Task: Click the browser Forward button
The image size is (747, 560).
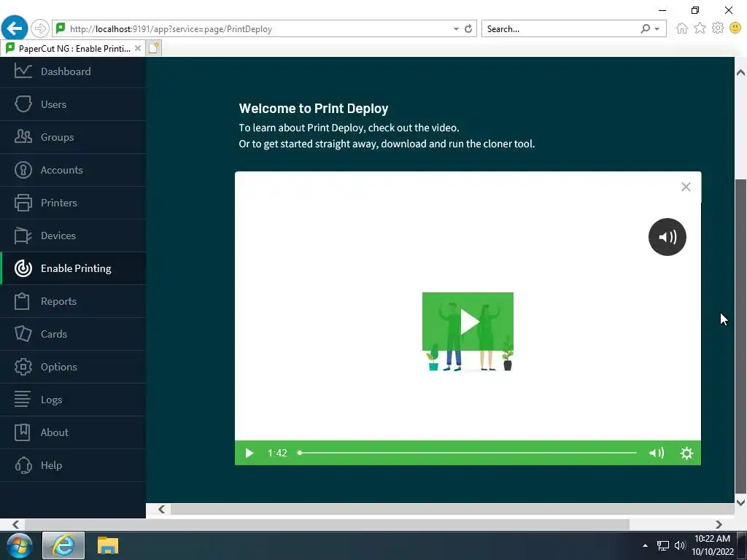Action: tap(40, 28)
